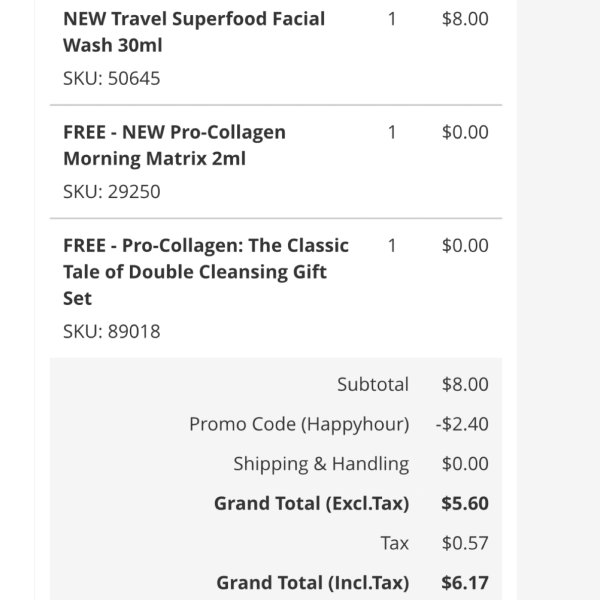Click quantity 1 for Morning Matrix item
This screenshot has width=600, height=600.
(x=392, y=132)
